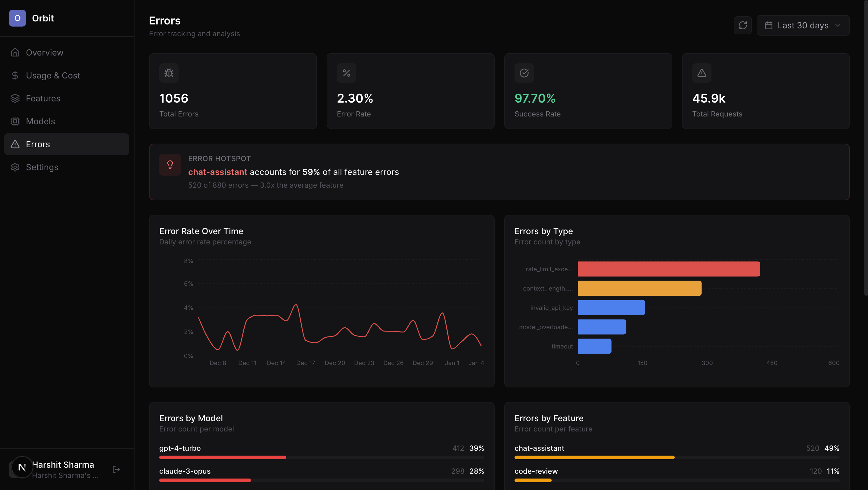Viewport: 868px width, 490px height.
Task: Click the refresh icon near the date filter
Action: point(743,25)
